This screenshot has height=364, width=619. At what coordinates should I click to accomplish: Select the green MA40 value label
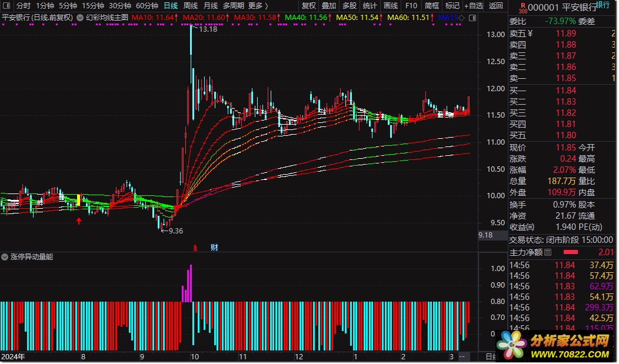[x=308, y=18]
